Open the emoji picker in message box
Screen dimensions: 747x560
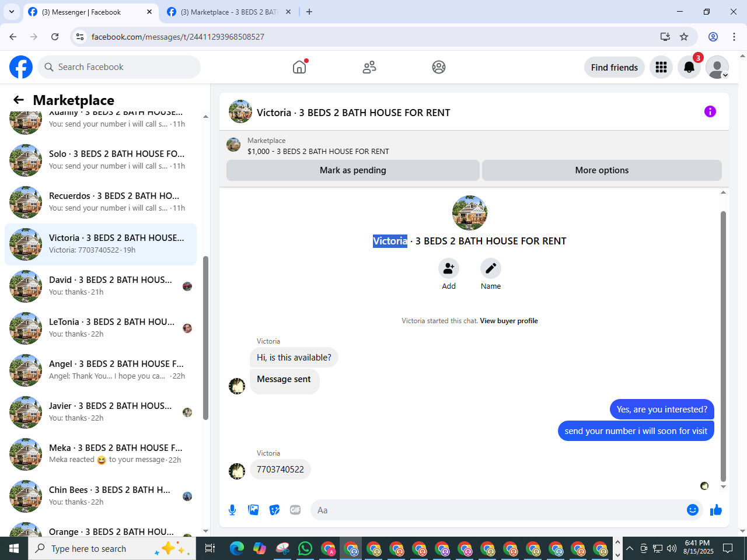tap(693, 510)
